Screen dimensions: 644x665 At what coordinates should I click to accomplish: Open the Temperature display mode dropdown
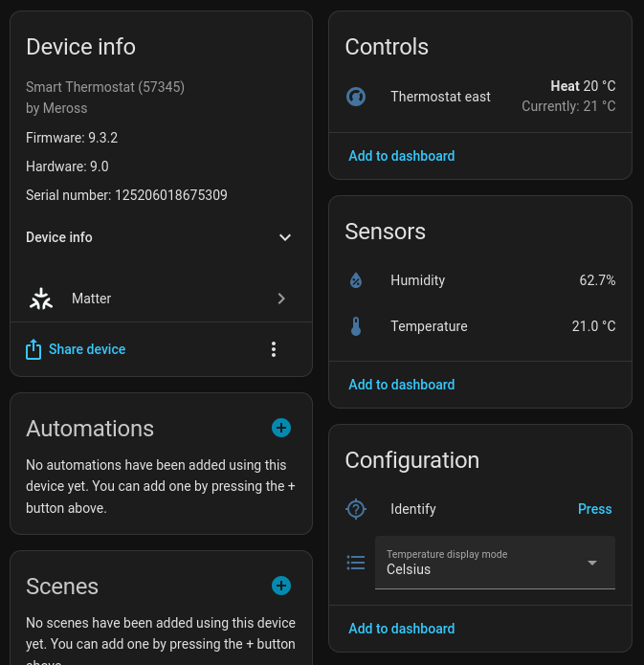click(495, 563)
